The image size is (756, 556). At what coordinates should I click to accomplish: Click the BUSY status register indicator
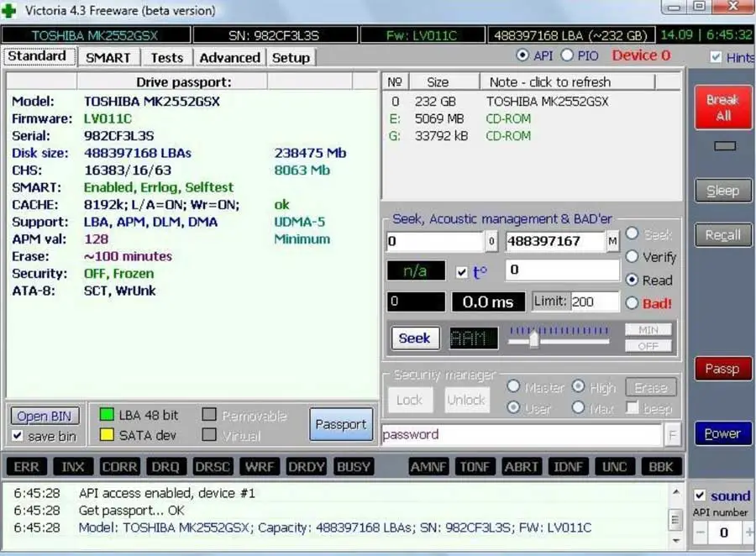[x=354, y=467]
